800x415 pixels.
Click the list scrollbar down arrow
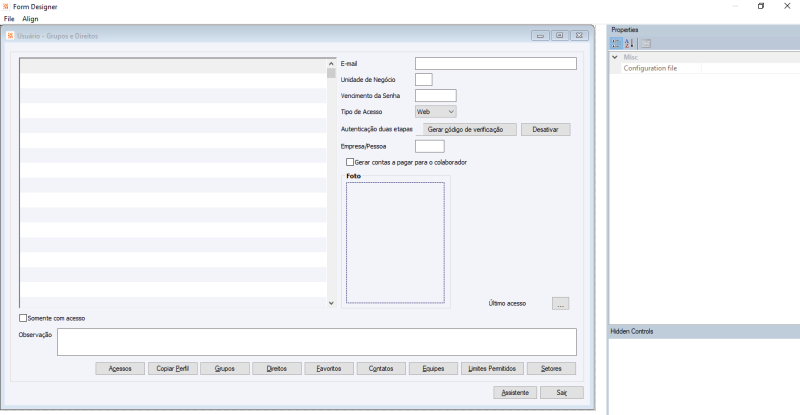(x=331, y=303)
